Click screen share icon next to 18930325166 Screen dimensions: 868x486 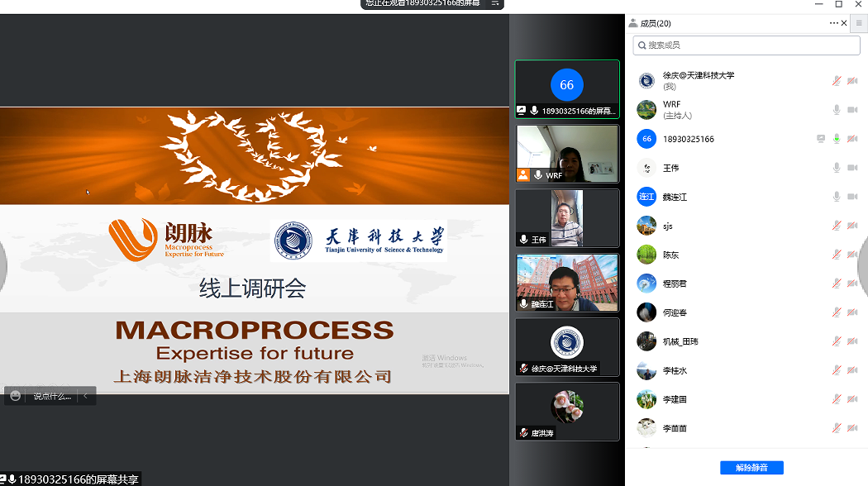(821, 139)
